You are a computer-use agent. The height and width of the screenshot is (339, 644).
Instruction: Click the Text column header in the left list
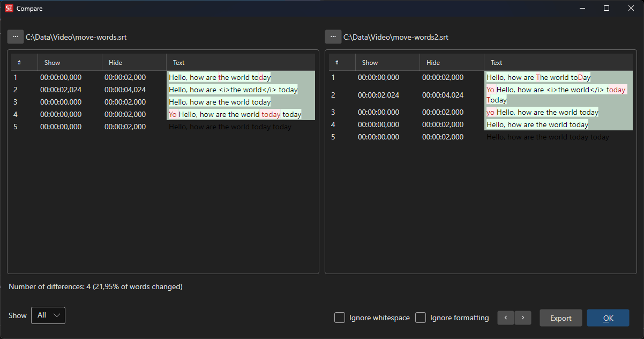click(x=178, y=62)
